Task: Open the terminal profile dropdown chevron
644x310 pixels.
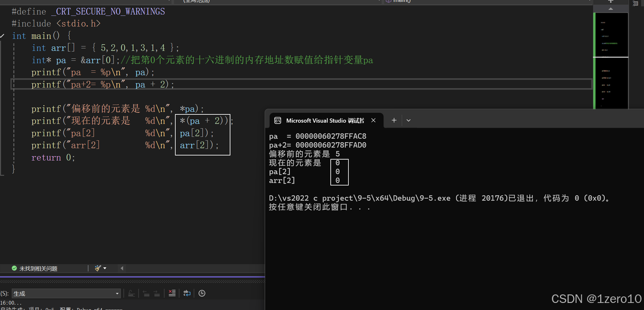Action: tap(409, 121)
